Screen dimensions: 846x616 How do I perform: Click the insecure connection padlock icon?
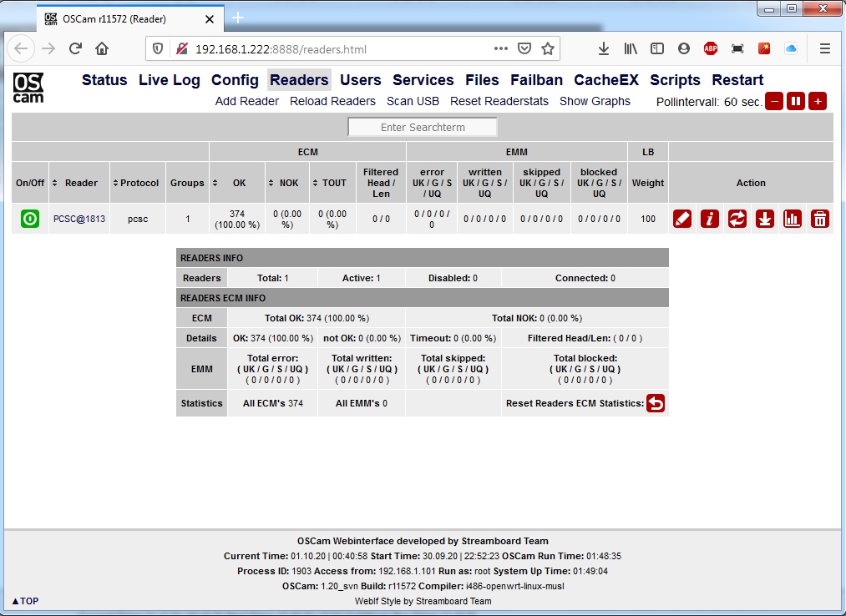pos(182,49)
